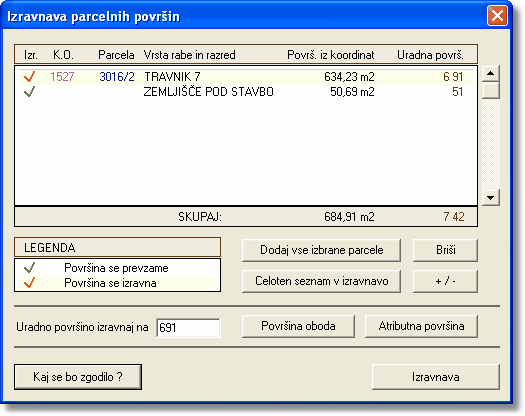Click the list scrollbar down arrow

(x=491, y=198)
